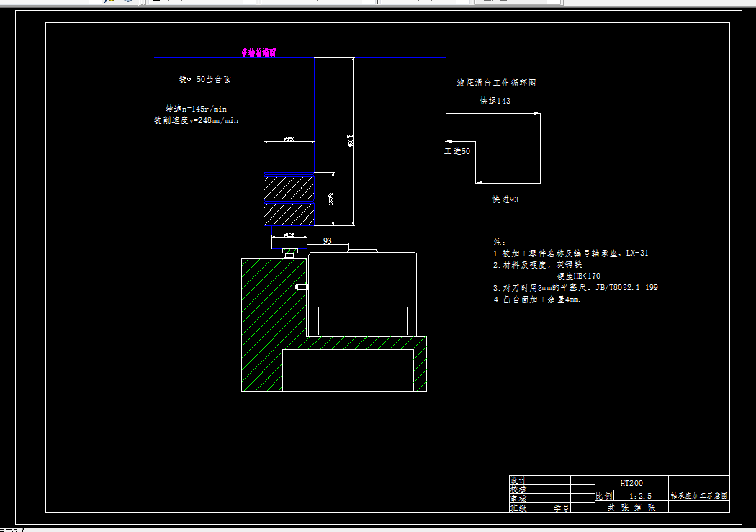This screenshot has width=756, height=532.
Task: Select the 液压滑台工作循环图 title
Action: [497, 83]
